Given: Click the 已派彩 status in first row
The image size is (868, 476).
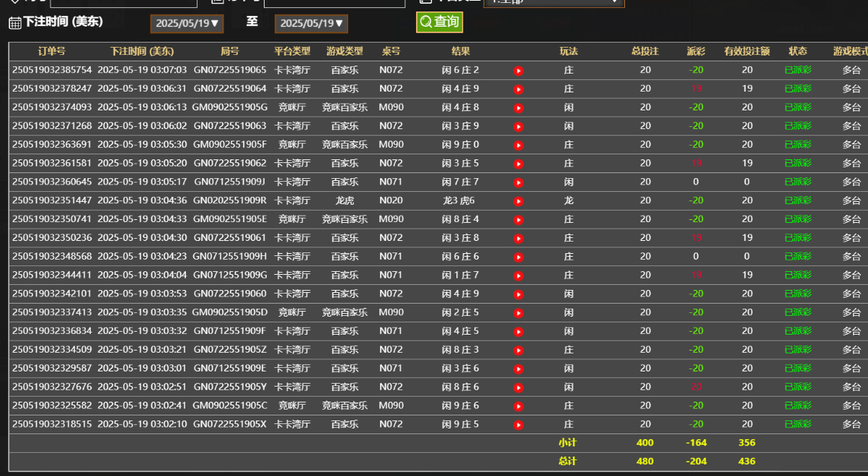Looking at the screenshot, I should 797,71.
